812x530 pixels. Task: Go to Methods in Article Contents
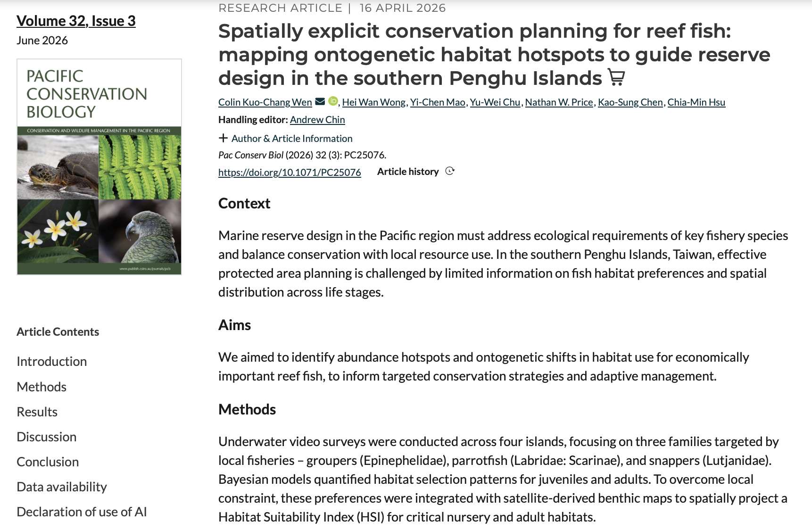(x=41, y=387)
